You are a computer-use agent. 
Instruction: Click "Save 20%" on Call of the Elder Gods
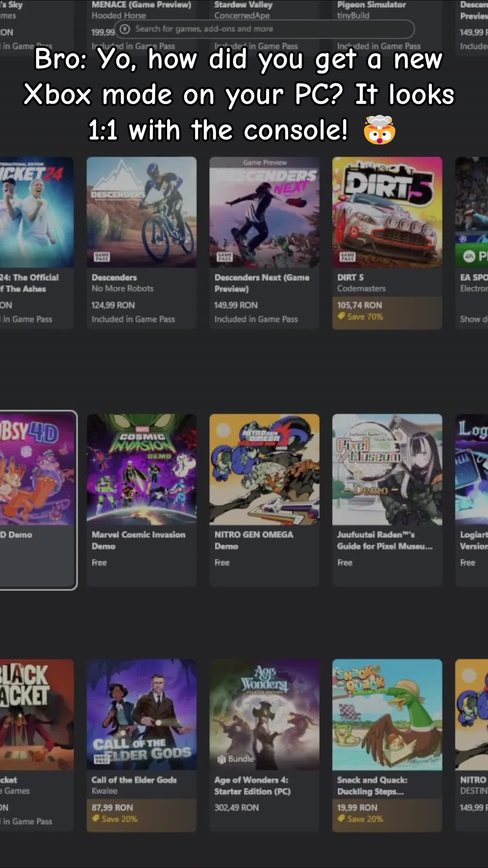(x=119, y=819)
